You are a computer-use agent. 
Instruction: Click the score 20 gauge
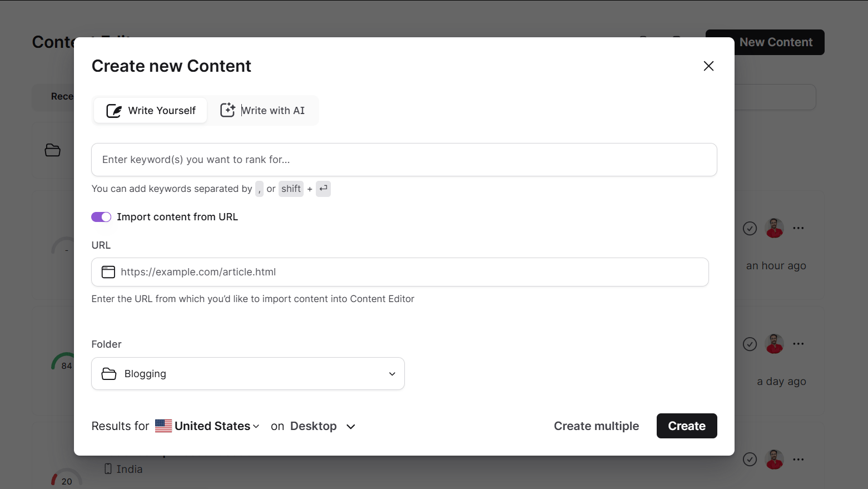click(x=67, y=478)
